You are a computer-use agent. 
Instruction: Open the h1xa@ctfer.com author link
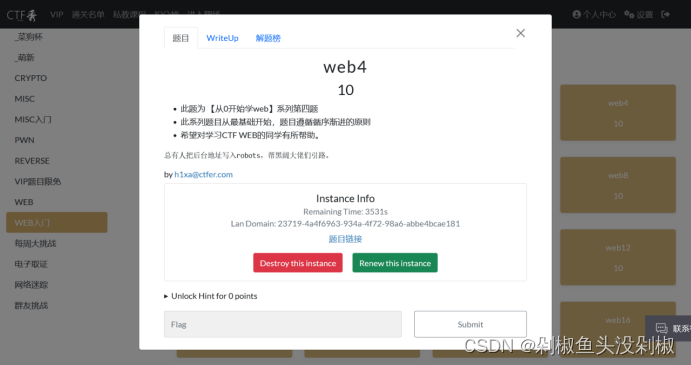point(204,174)
